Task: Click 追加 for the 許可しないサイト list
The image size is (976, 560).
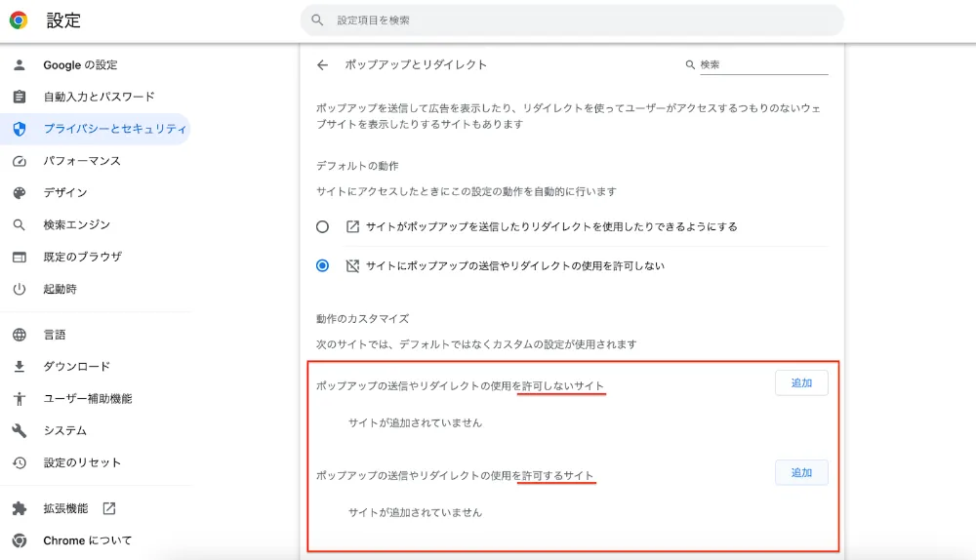Action: click(x=801, y=383)
